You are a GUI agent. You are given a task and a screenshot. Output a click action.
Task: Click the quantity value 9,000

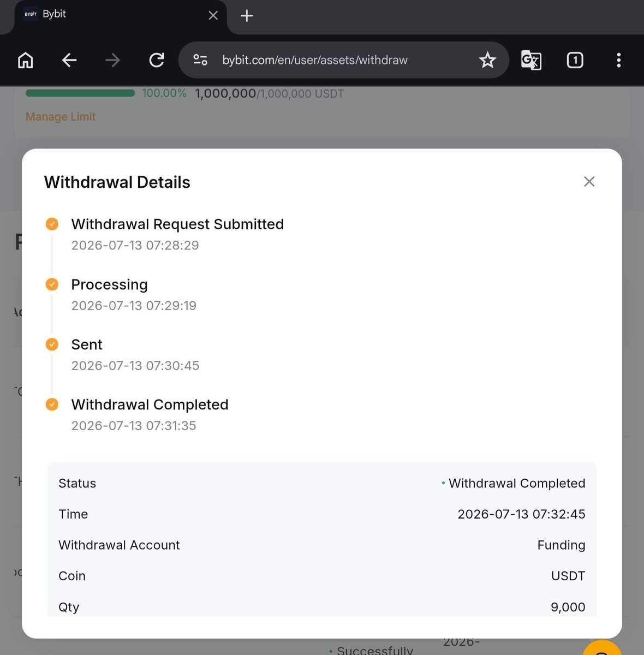[568, 607]
